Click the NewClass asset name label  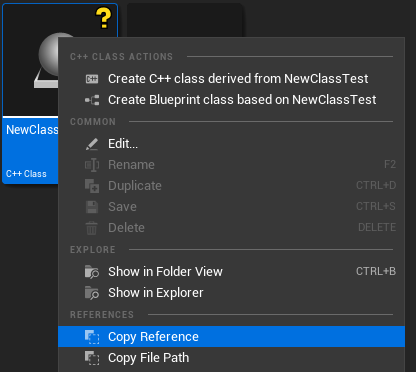coord(32,130)
